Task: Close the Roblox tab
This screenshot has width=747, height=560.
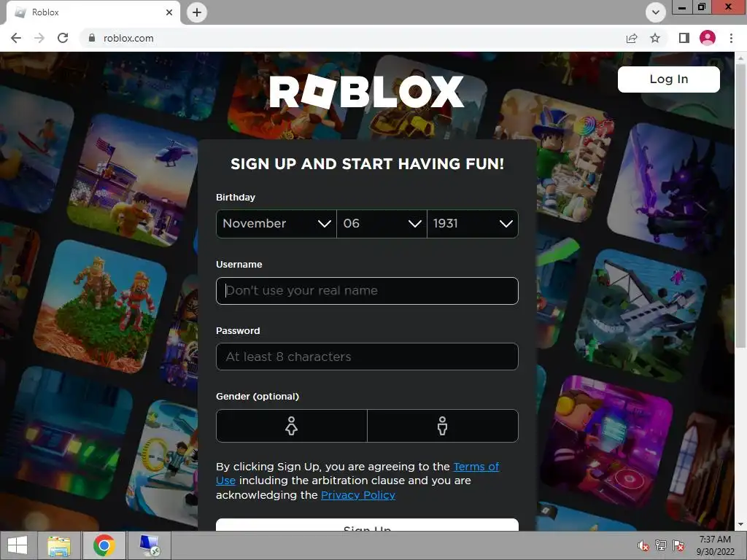Action: [x=169, y=12]
